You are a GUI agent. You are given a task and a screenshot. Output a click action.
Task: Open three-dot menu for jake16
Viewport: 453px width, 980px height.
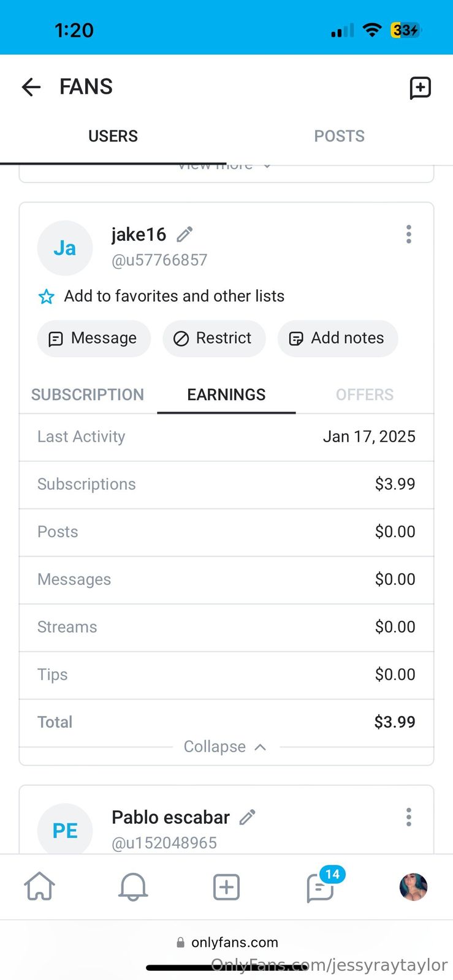pyautogui.click(x=408, y=234)
